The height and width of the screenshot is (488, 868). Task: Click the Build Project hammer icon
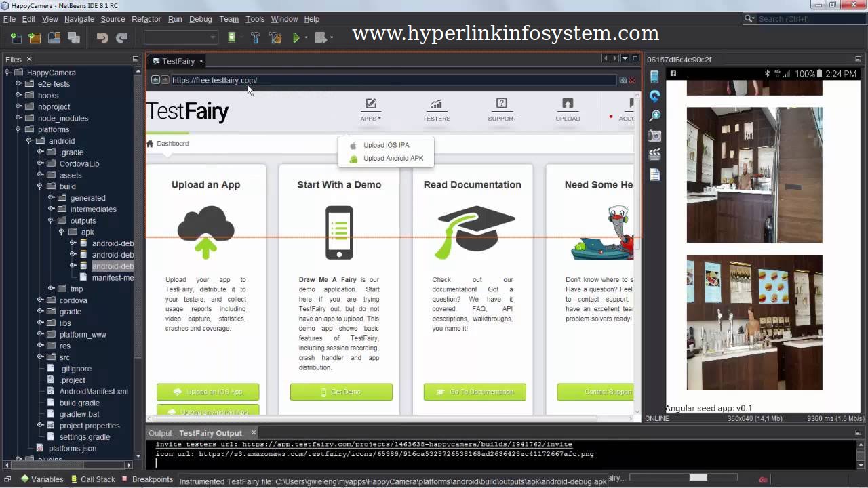click(256, 38)
